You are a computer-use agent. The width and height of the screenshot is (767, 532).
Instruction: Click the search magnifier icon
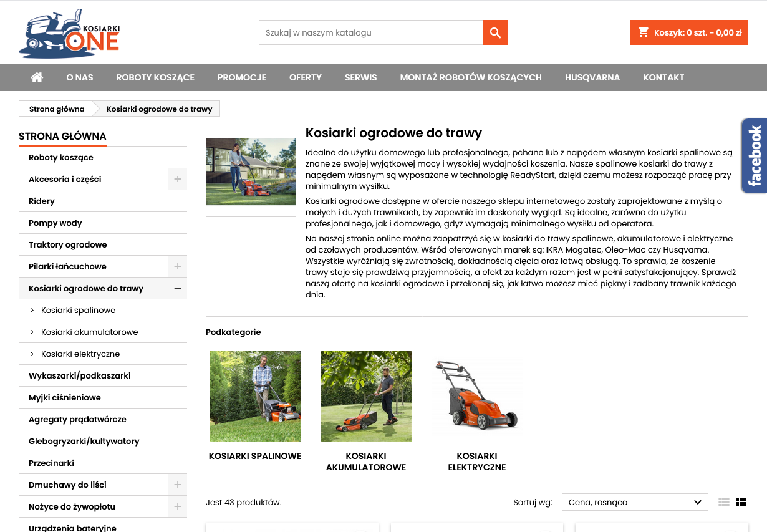pyautogui.click(x=495, y=32)
